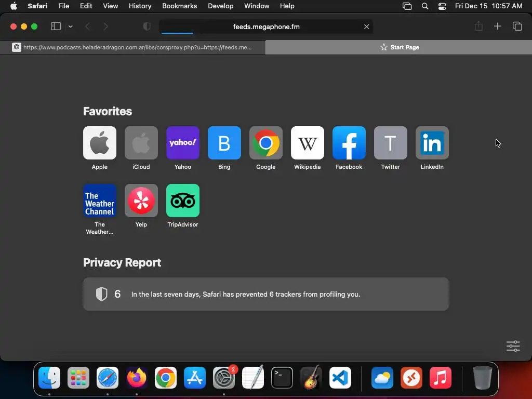Switch to the corsproxy.php tab

coord(132,47)
